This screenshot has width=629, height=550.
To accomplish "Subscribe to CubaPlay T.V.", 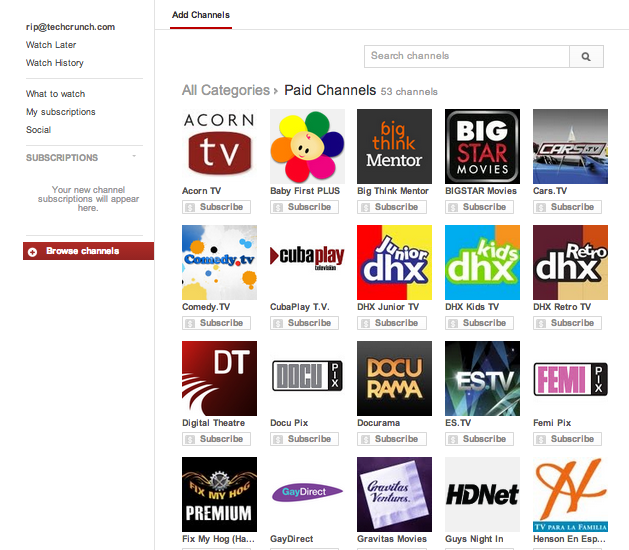I will (x=304, y=323).
